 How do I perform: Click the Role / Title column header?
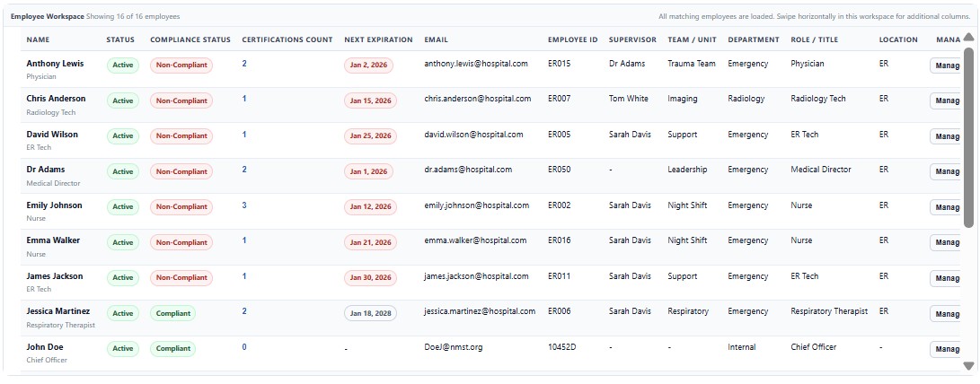pyautogui.click(x=816, y=39)
